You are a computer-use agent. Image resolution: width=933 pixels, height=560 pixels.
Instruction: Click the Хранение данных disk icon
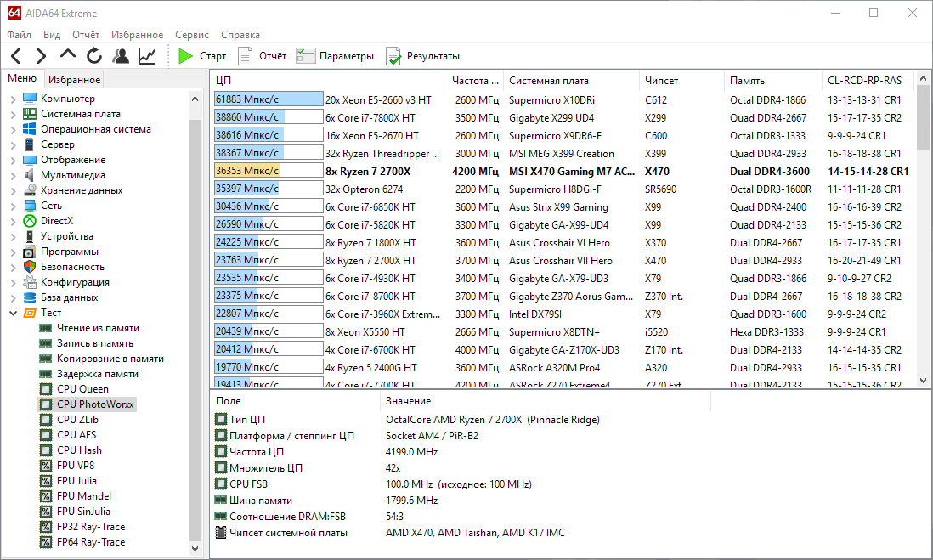click(30, 190)
